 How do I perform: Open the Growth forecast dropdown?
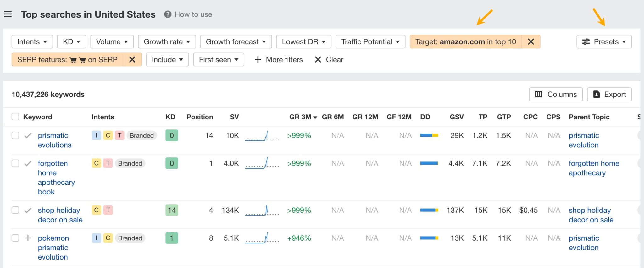[236, 42]
